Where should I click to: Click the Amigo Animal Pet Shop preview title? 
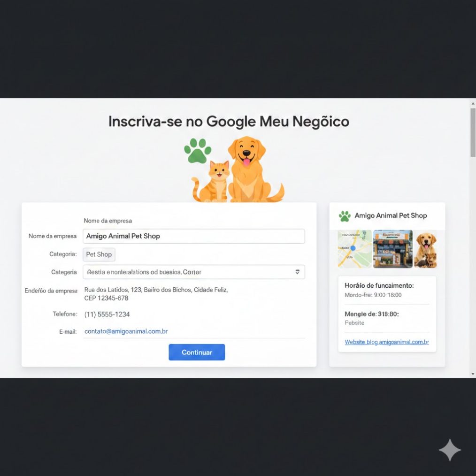pos(391,215)
